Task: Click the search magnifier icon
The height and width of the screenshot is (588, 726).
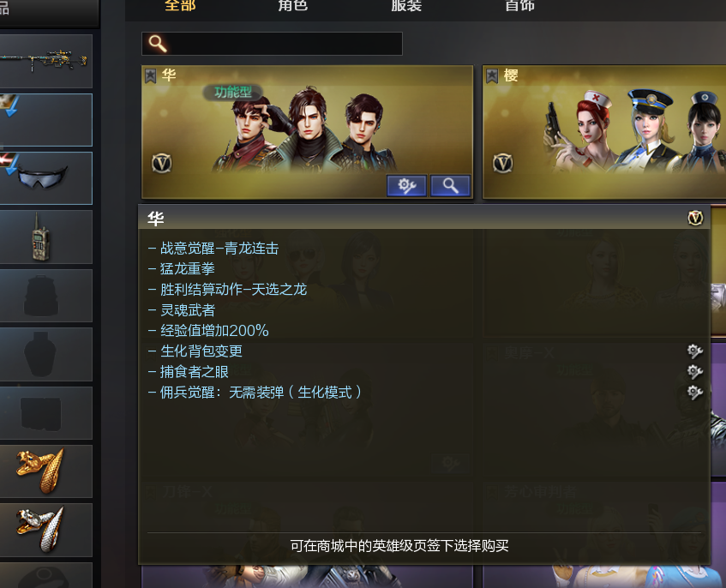Action: [x=158, y=44]
